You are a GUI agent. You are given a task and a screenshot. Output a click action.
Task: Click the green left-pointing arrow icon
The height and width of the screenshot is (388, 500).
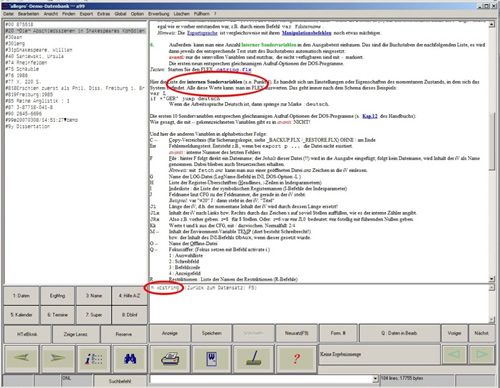pos(21,358)
